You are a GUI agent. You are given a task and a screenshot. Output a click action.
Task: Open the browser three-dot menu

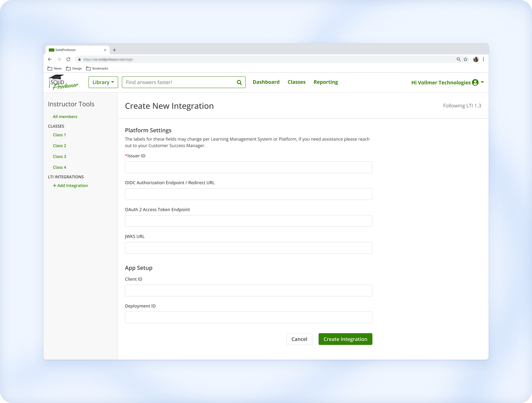[x=483, y=59]
